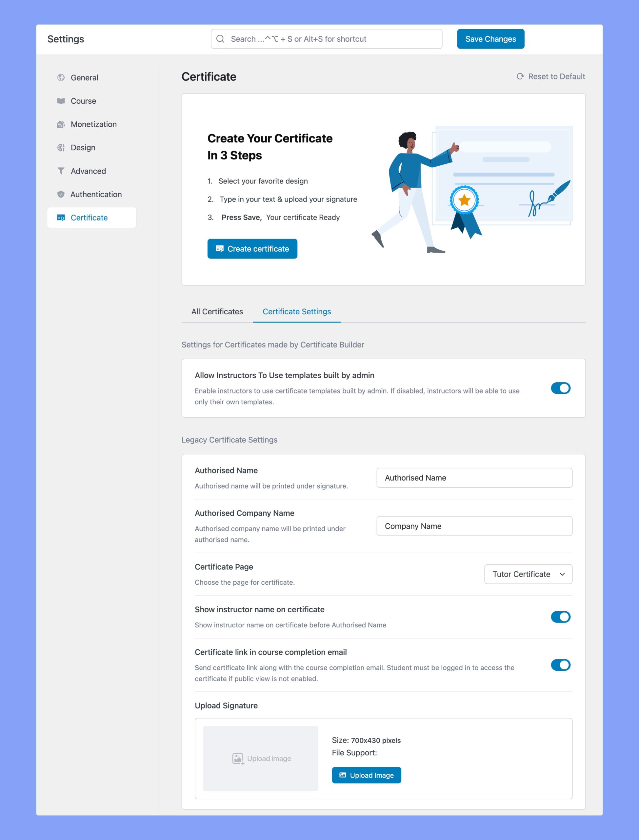639x840 pixels.
Task: Toggle Certificate link in course completion email
Action: point(560,665)
